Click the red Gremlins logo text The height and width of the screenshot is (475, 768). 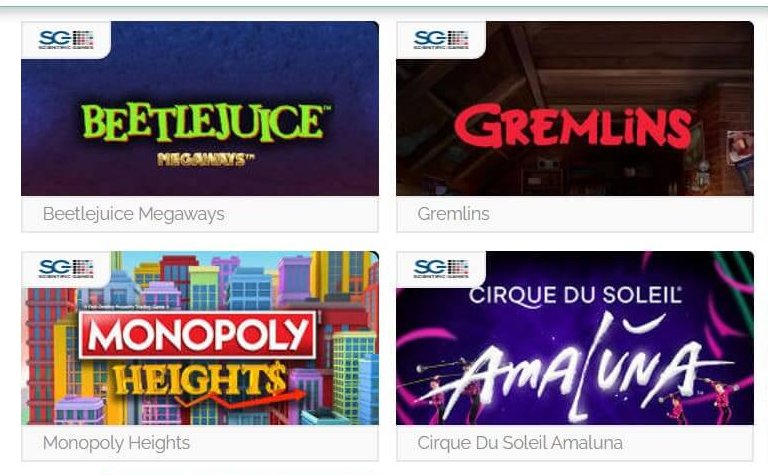coord(573,126)
